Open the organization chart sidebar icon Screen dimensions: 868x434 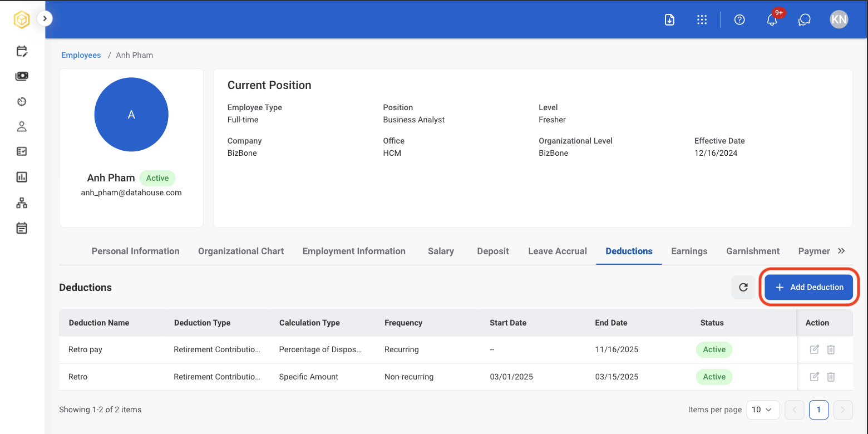click(22, 203)
